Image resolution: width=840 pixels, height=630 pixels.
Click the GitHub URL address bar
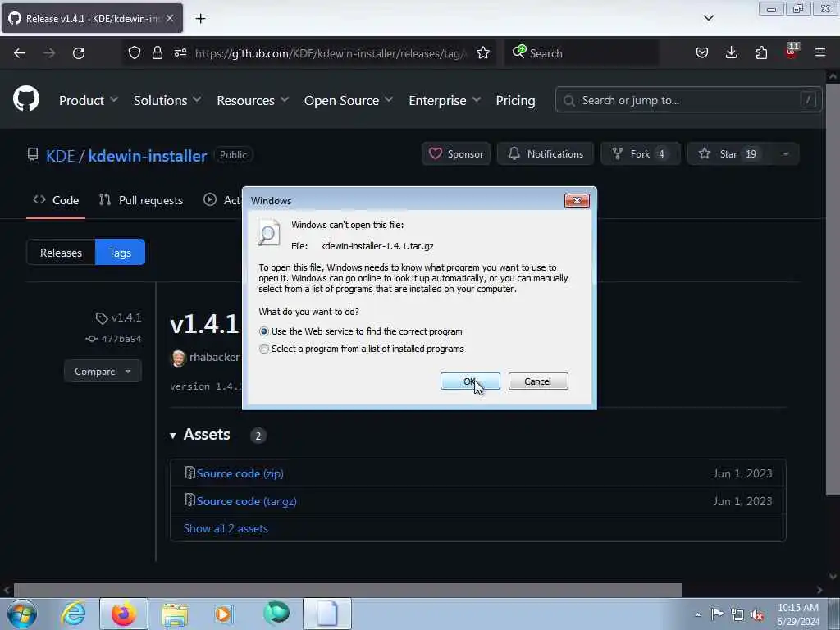[x=331, y=53]
